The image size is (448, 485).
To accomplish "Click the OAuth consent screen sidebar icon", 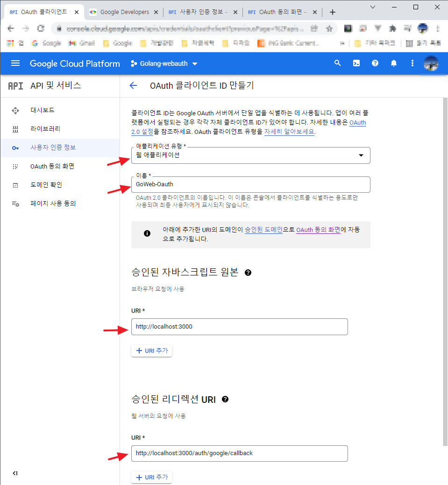I will pos(15,166).
